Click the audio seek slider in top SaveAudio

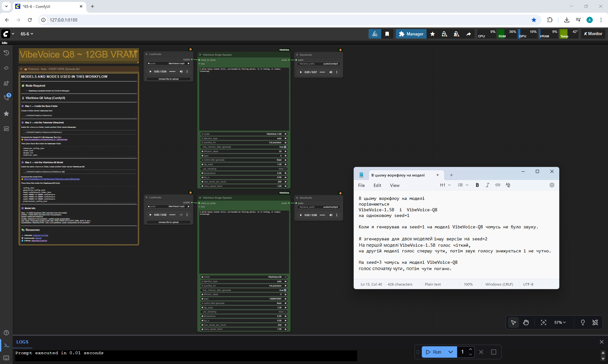click(x=322, y=72)
